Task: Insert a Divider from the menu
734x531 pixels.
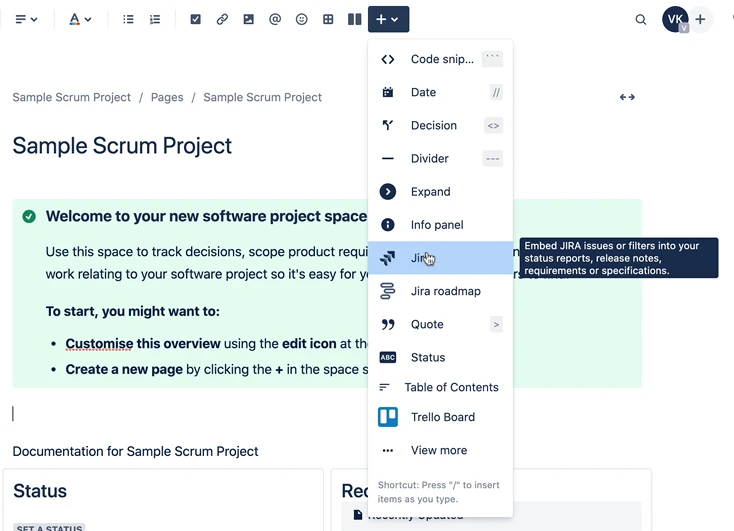Action: tap(440, 159)
